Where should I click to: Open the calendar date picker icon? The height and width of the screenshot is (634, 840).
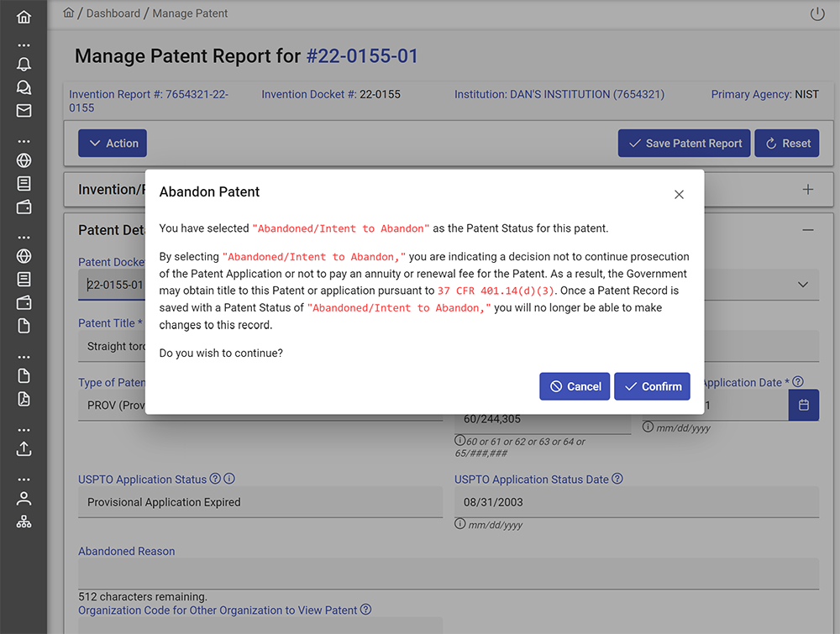pos(803,406)
